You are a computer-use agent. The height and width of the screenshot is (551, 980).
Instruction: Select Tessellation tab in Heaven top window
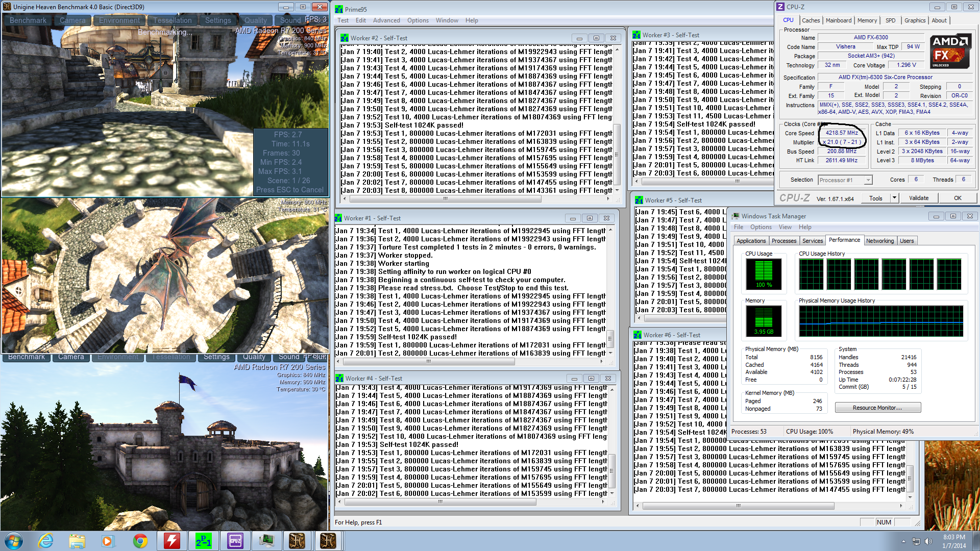[173, 20]
